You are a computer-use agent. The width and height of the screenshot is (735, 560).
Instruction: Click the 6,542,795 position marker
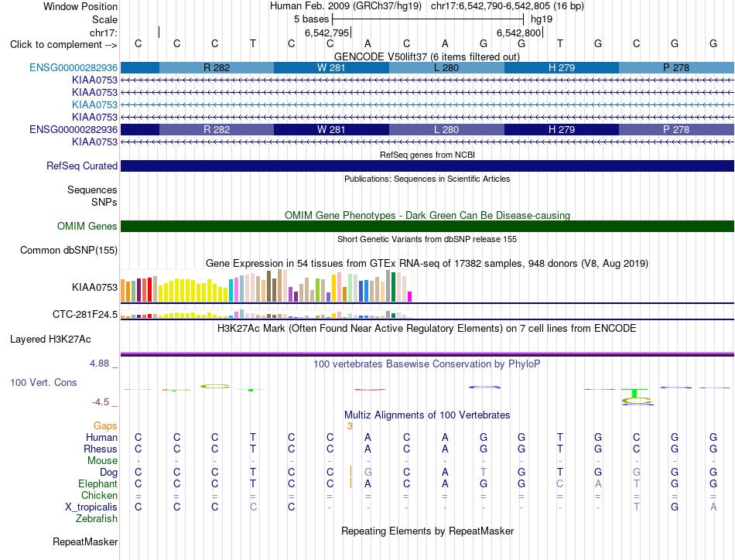[x=327, y=32]
